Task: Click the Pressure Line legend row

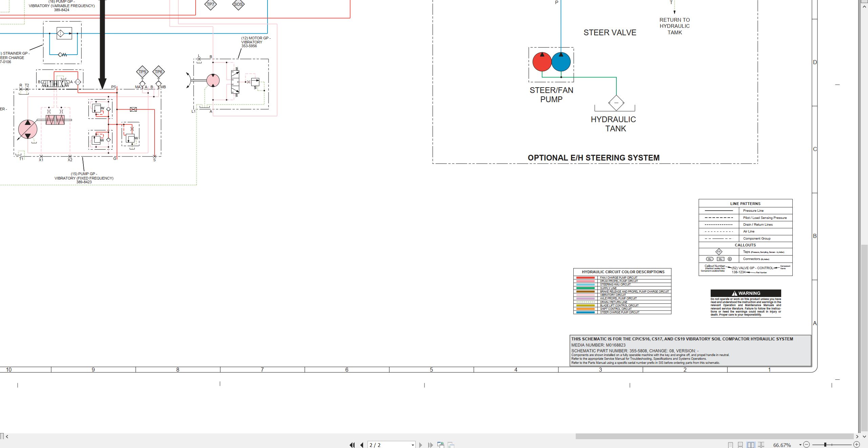Action: (x=745, y=211)
